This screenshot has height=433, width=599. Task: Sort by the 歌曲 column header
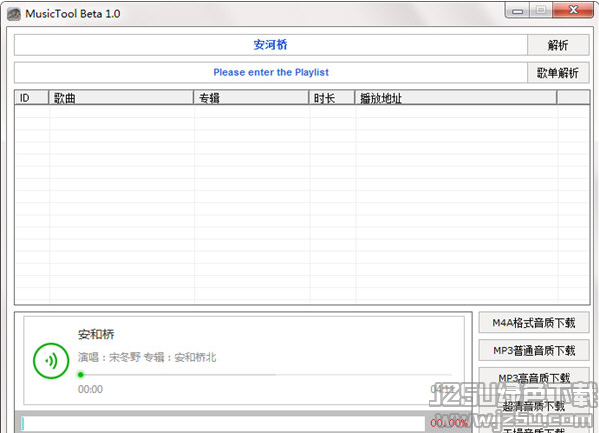121,98
